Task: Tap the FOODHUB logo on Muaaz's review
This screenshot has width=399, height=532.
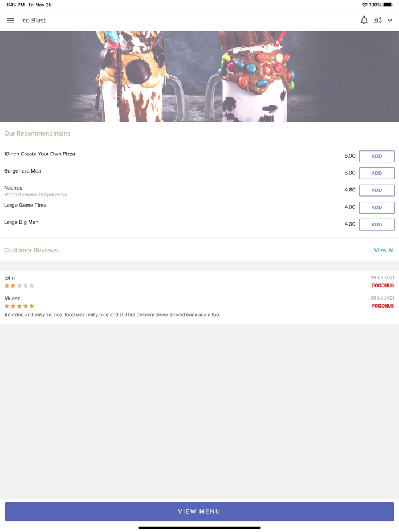Action: click(382, 306)
